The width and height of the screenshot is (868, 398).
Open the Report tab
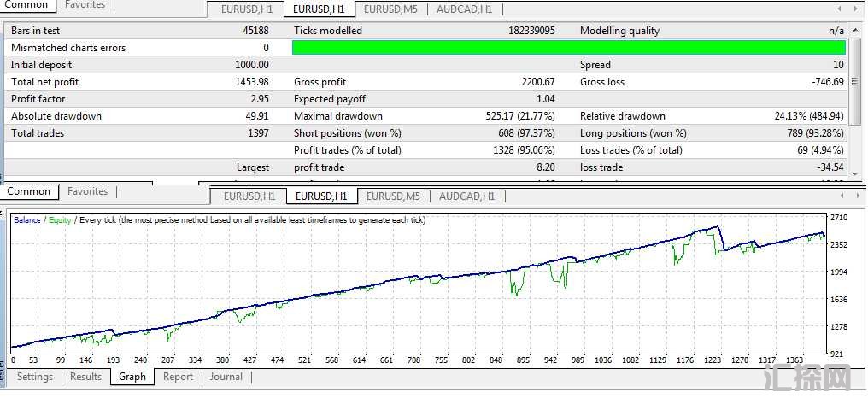coord(178,377)
